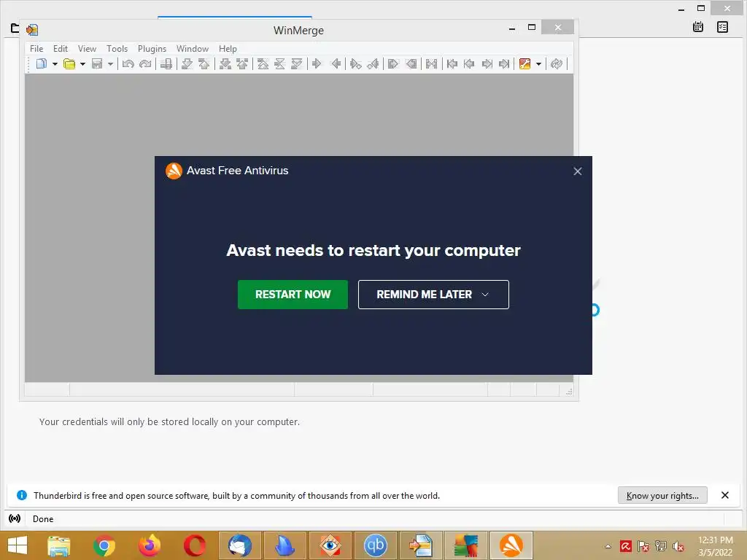Image resolution: width=747 pixels, height=560 pixels.
Task: Launch Firefox from the taskbar
Action: pos(150,545)
